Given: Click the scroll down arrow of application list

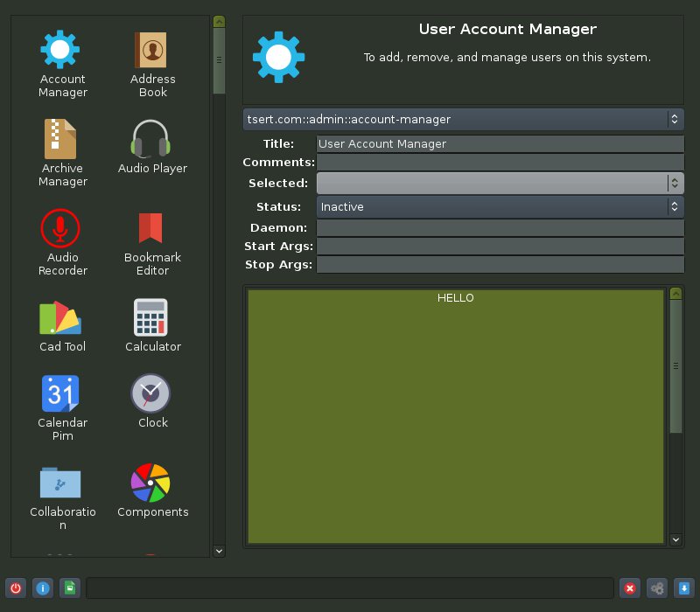Looking at the screenshot, I should click(219, 551).
